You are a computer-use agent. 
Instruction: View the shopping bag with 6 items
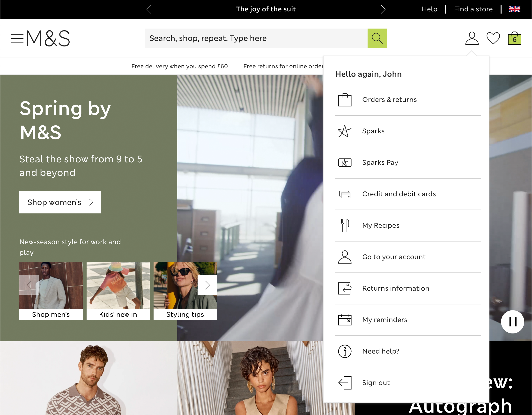coord(514,38)
